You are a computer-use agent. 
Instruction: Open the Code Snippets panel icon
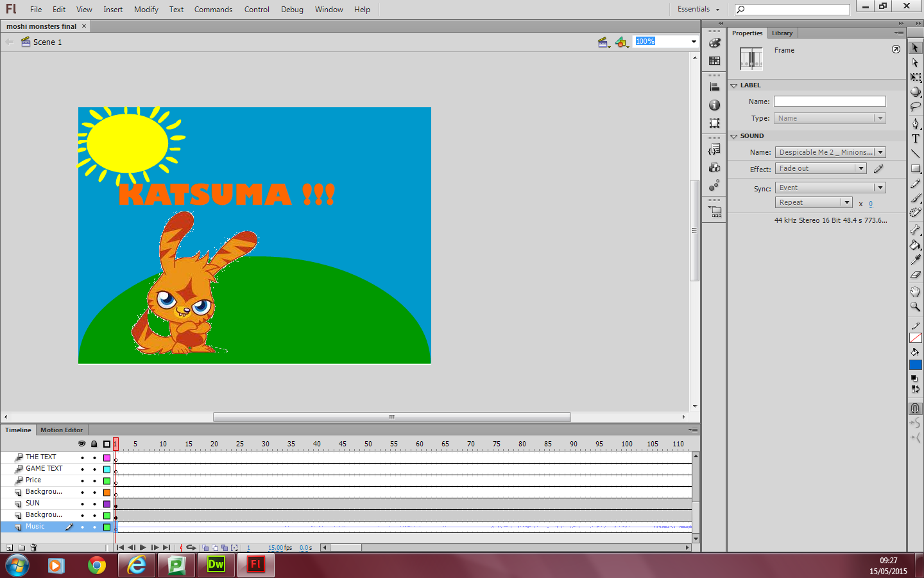(x=714, y=150)
